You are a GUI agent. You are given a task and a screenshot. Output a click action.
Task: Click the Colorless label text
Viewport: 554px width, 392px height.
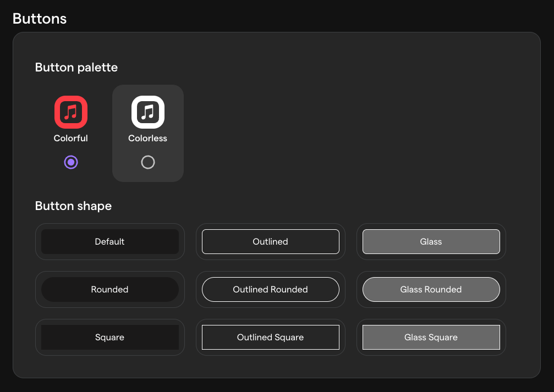click(x=147, y=138)
